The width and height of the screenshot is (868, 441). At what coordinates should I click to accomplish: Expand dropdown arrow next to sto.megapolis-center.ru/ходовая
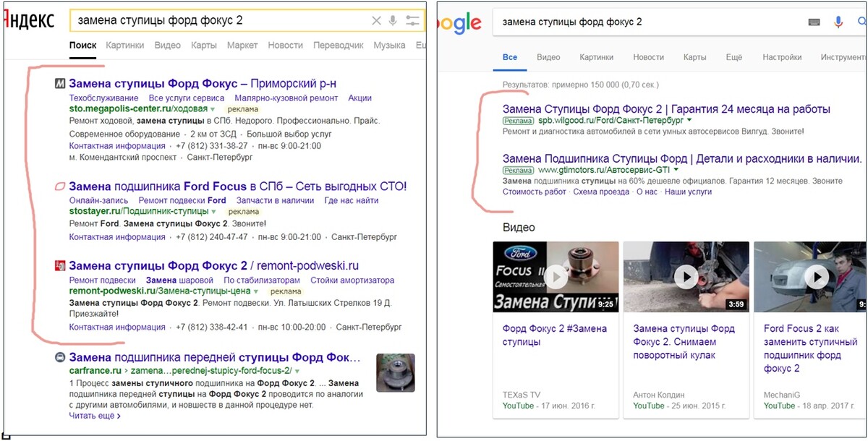click(x=213, y=109)
